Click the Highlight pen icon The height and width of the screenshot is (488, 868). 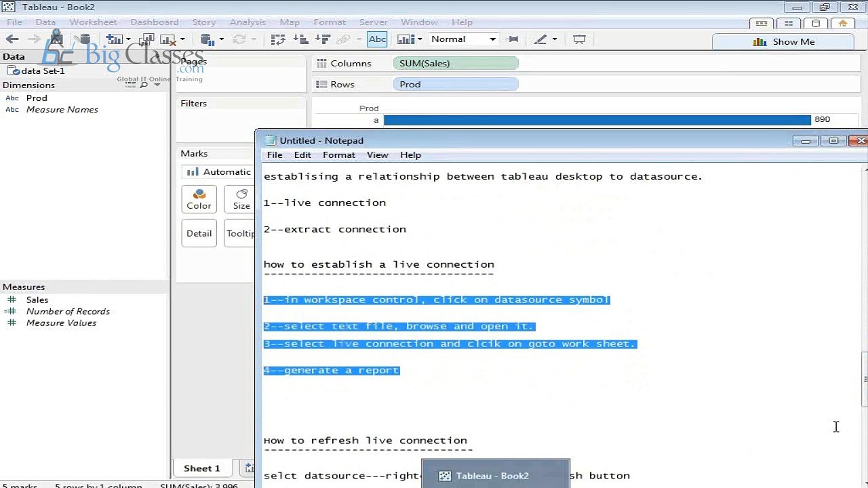[540, 39]
